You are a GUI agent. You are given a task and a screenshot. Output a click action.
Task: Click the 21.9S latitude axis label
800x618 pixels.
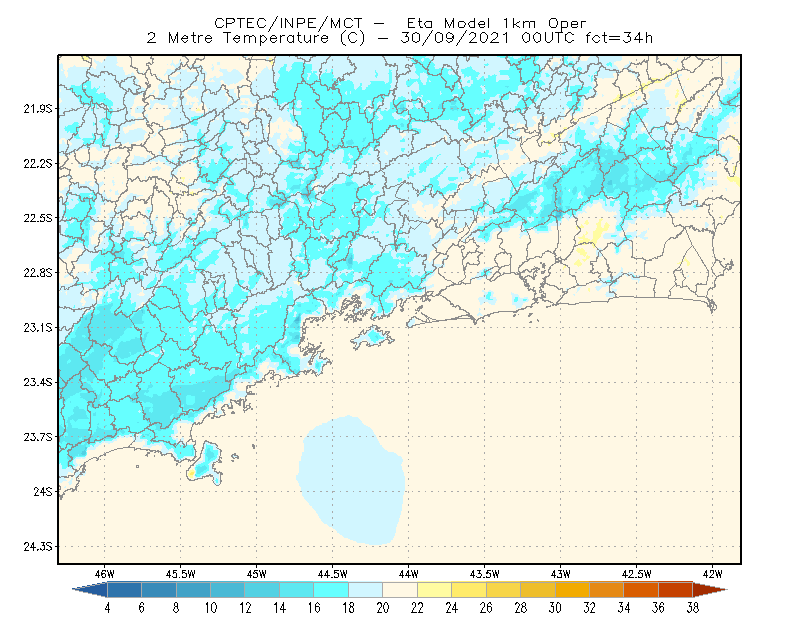click(x=38, y=109)
